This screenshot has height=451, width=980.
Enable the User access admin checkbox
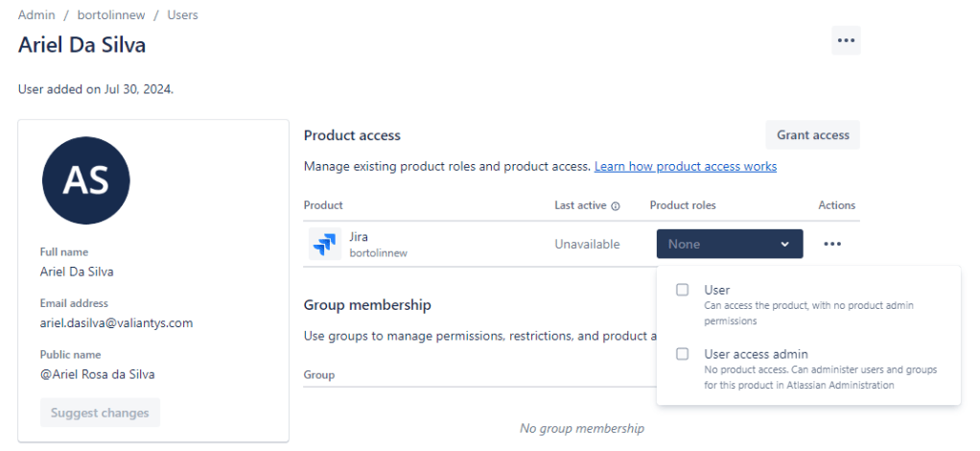tap(682, 354)
